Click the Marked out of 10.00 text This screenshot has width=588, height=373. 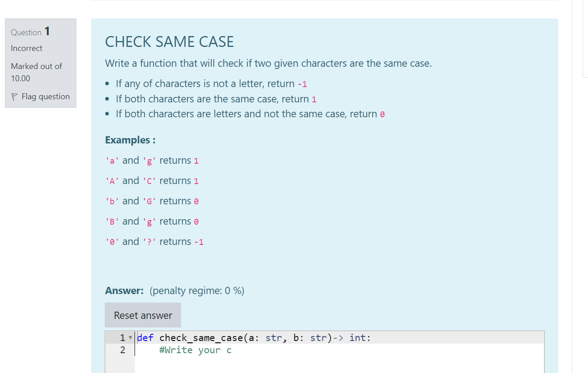coord(36,72)
